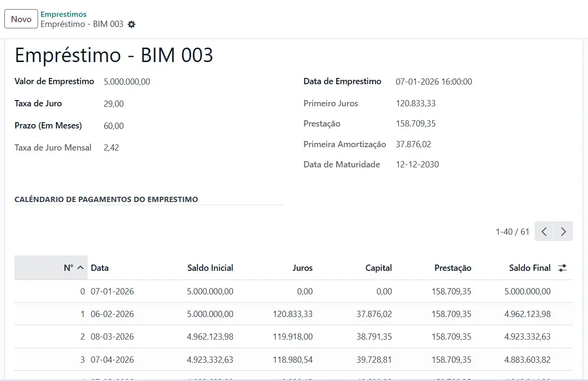The image size is (588, 381).
Task: Sort table by Juros column header
Action: point(302,268)
